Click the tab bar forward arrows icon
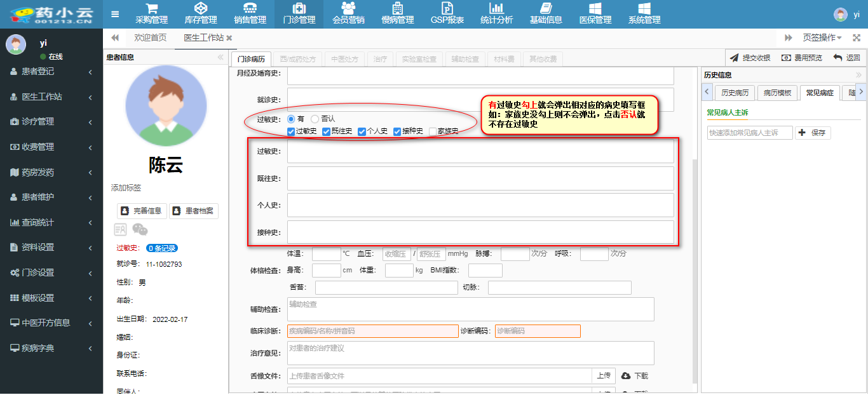Screen dimensions: 868x395 [x=789, y=38]
